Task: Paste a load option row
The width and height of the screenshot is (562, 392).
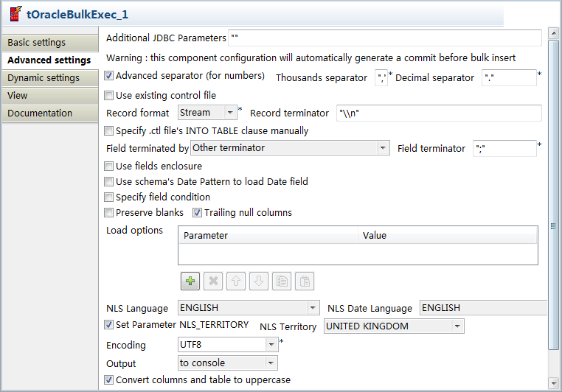Action: (x=305, y=281)
